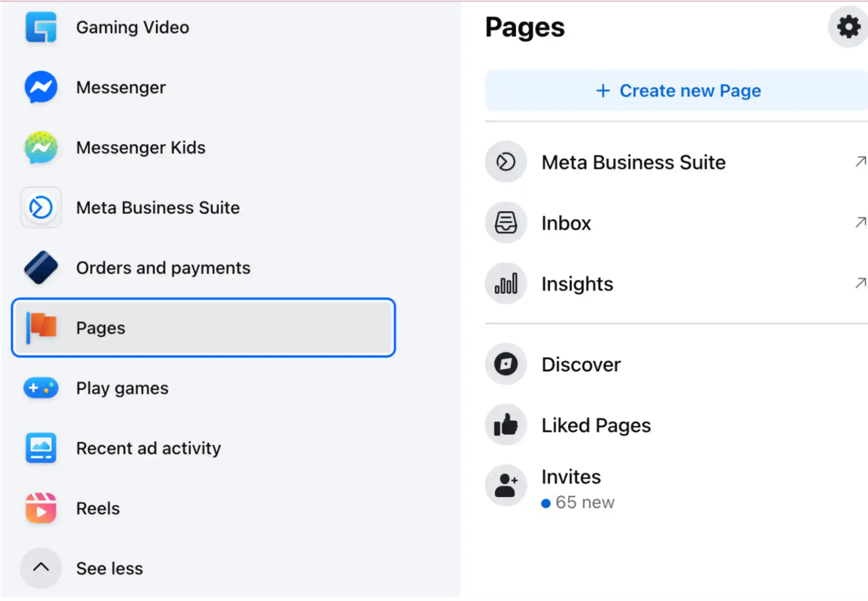Image resolution: width=868 pixels, height=601 pixels.
Task: Open Messenger from the sidebar
Action: point(121,87)
